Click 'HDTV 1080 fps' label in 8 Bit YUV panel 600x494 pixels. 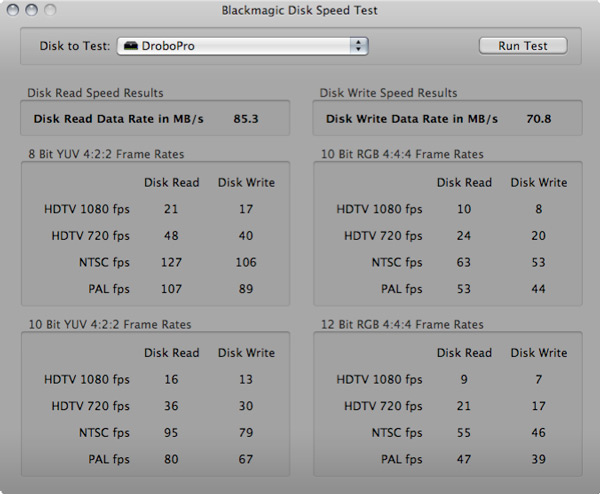87,209
